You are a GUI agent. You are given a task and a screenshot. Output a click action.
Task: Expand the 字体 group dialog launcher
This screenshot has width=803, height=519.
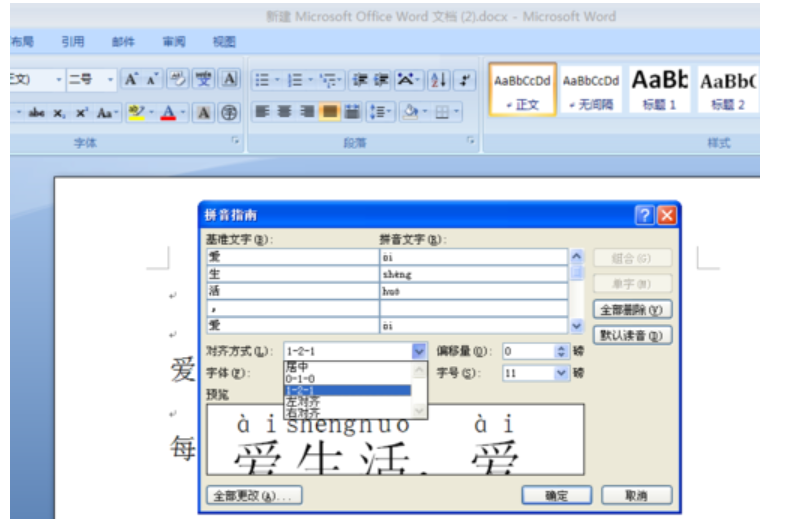pyautogui.click(x=235, y=141)
